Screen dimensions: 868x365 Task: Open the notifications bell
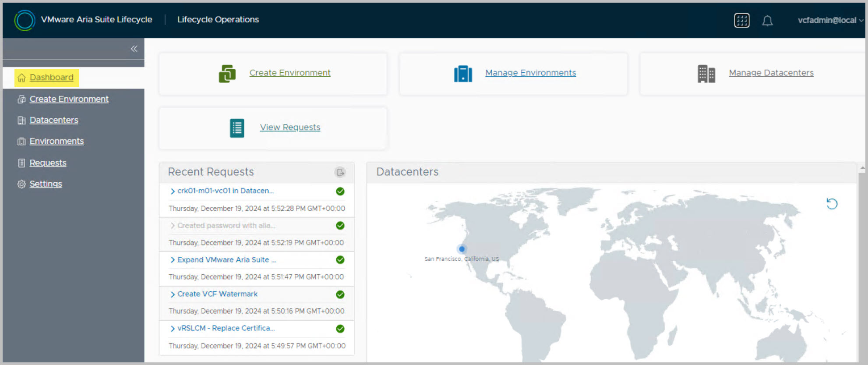767,21
